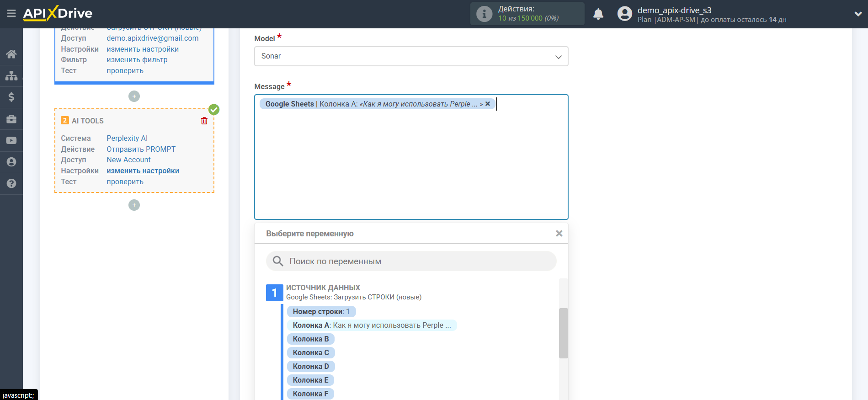Click the search magnifier icon
Viewport: 868px width, 400px height.
[278, 261]
